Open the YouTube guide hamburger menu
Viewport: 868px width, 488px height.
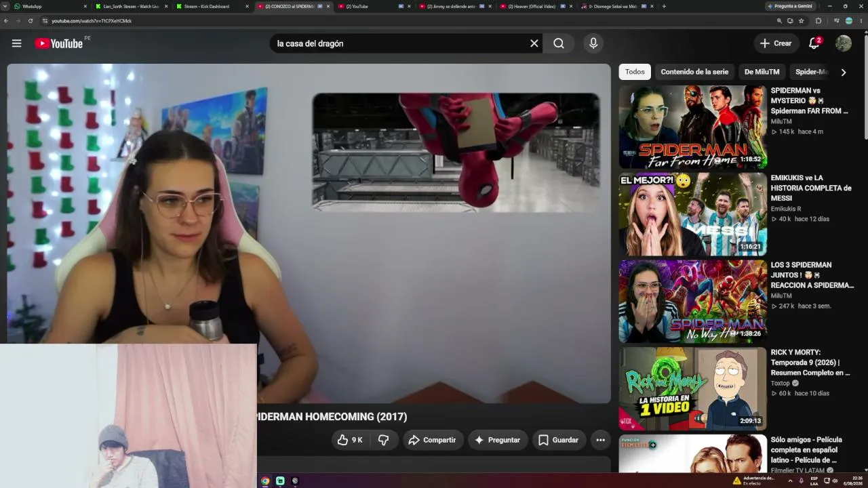click(x=16, y=43)
